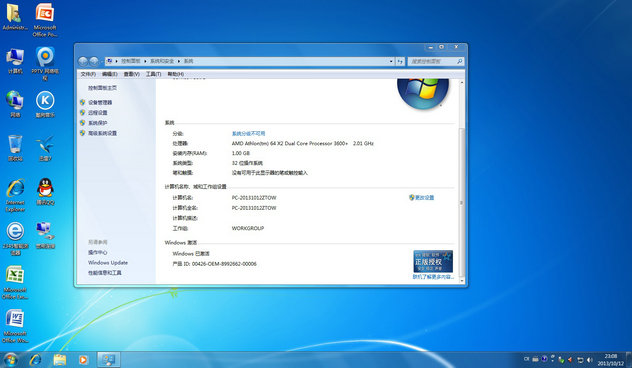Click the CH language indicator in tray
The image size is (632, 368).
(x=526, y=359)
